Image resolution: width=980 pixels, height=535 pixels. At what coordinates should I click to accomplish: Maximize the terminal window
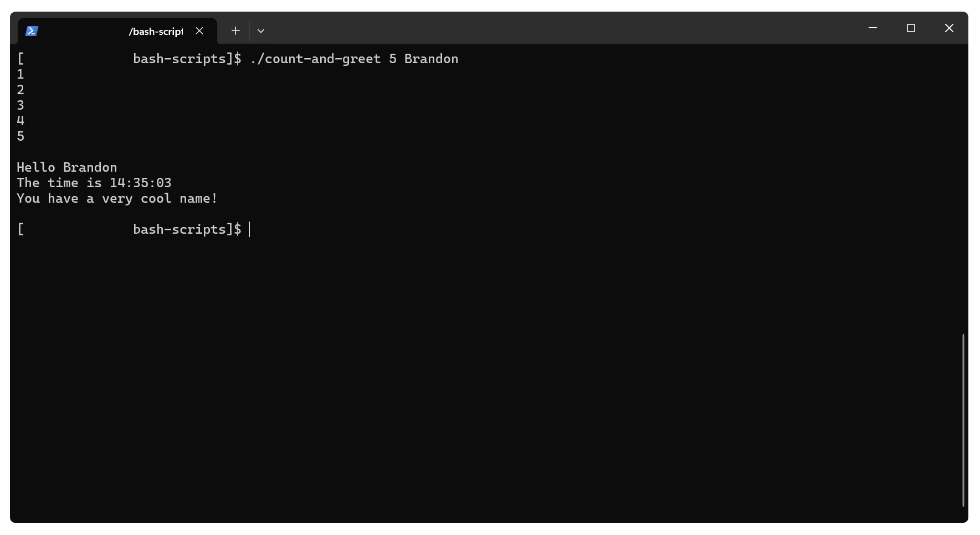pos(911,28)
